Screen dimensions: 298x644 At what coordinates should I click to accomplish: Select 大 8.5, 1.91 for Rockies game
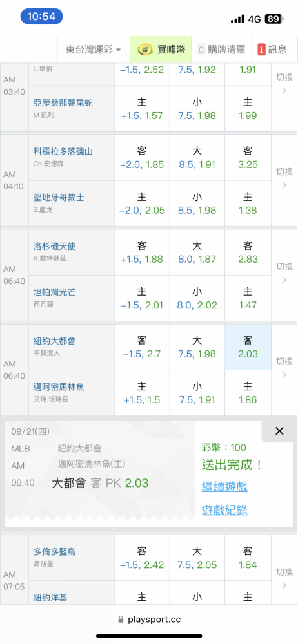coord(197,158)
